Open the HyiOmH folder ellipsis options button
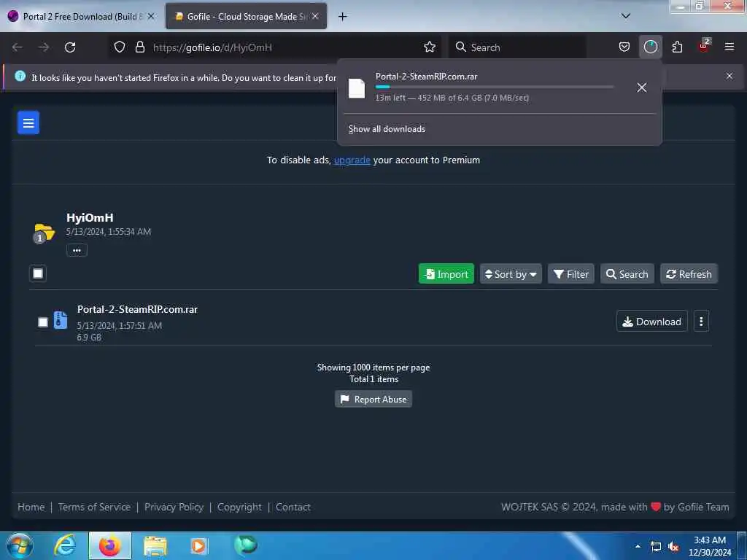Viewport: 747px width, 560px height. click(77, 250)
